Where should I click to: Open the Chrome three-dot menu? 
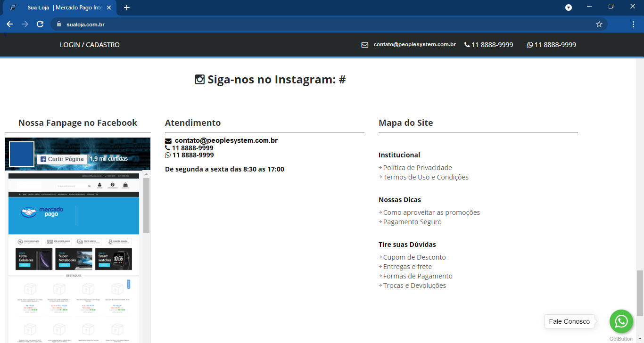click(633, 24)
